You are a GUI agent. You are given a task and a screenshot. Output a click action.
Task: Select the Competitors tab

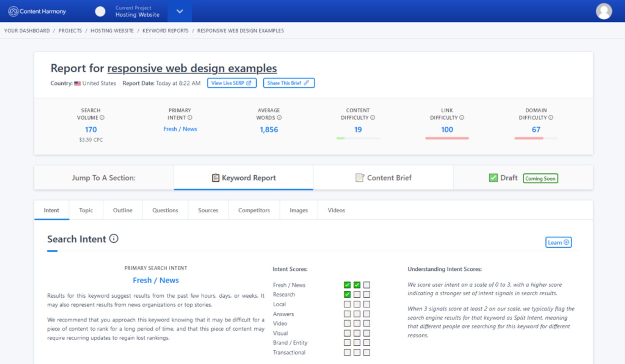click(254, 210)
